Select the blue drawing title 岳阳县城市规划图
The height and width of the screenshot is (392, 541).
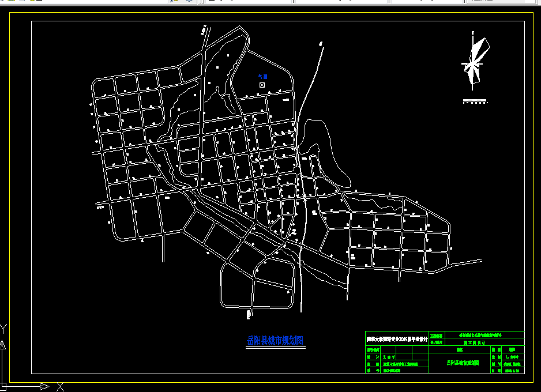tap(275, 341)
